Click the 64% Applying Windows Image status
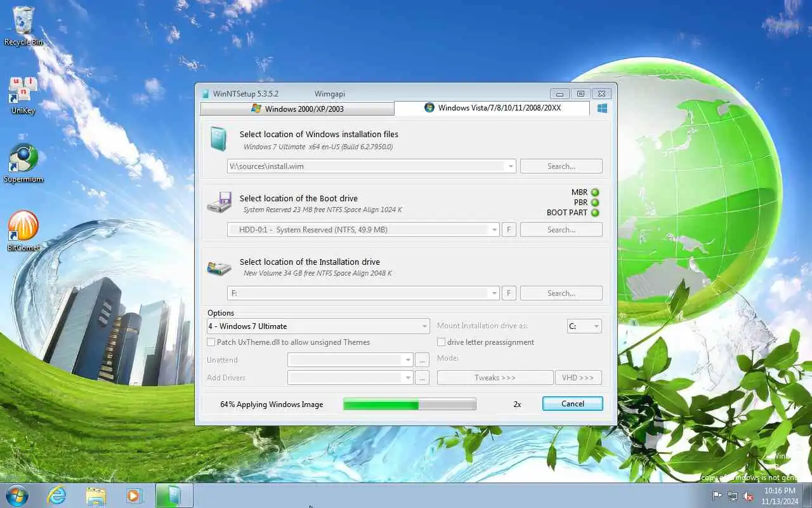This screenshot has width=812, height=508. tap(272, 404)
